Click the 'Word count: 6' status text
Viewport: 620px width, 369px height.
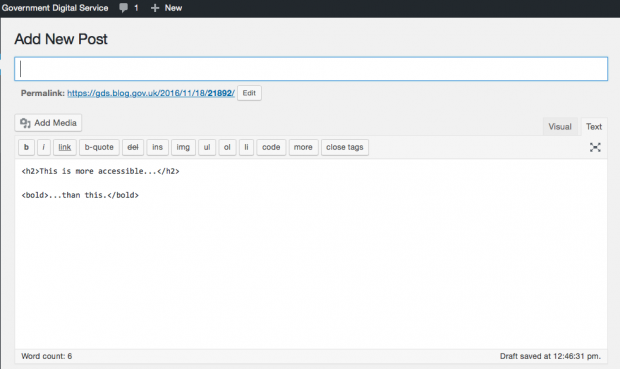tap(47, 356)
